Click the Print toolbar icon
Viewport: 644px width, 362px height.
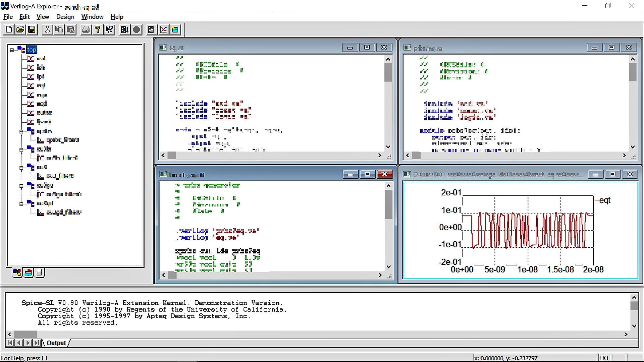pyautogui.click(x=86, y=30)
